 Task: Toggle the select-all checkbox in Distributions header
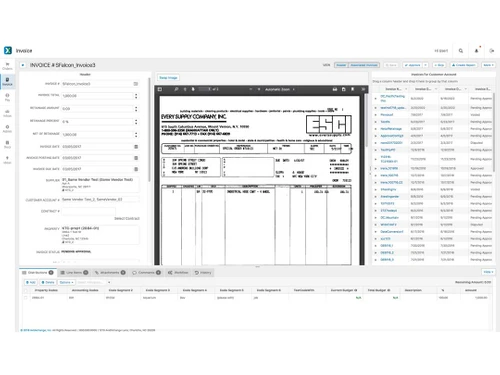26,290
